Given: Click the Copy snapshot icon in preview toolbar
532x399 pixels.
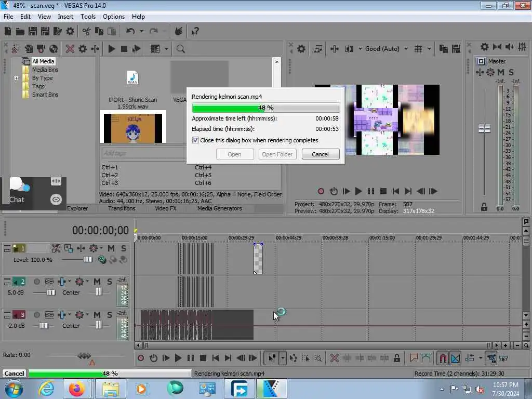Looking at the screenshot, I should pos(444,49).
